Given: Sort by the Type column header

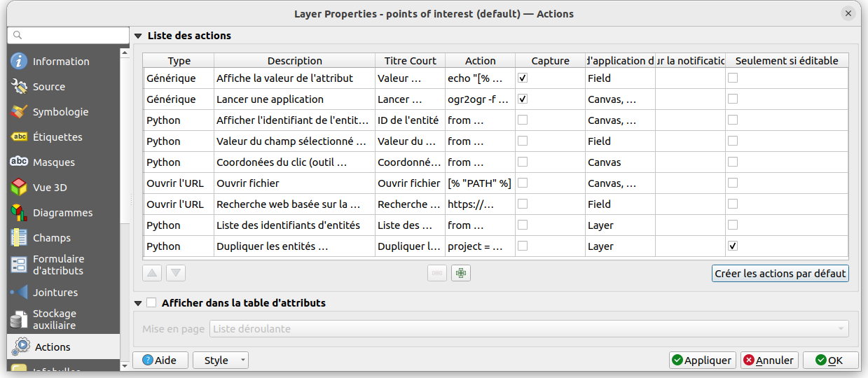Looking at the screenshot, I should tap(179, 61).
